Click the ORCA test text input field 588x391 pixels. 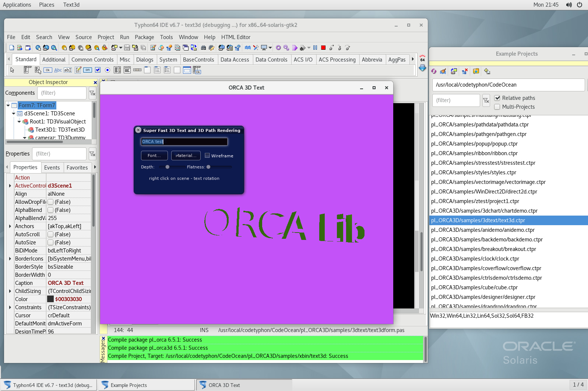[x=184, y=142]
